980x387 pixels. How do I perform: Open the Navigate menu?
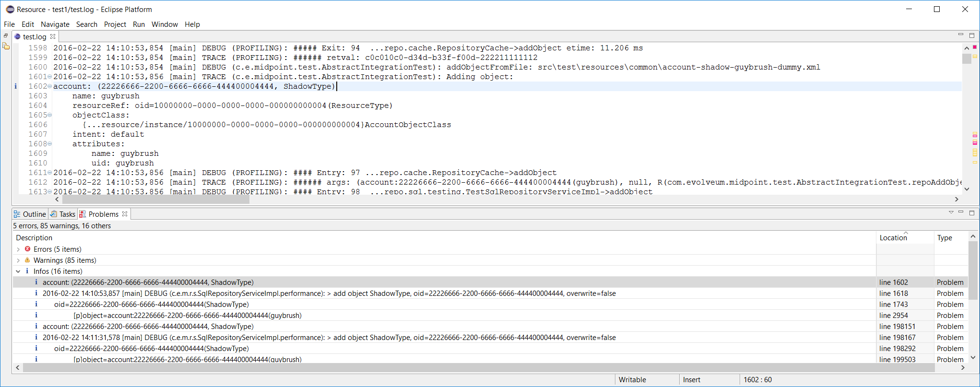click(55, 24)
